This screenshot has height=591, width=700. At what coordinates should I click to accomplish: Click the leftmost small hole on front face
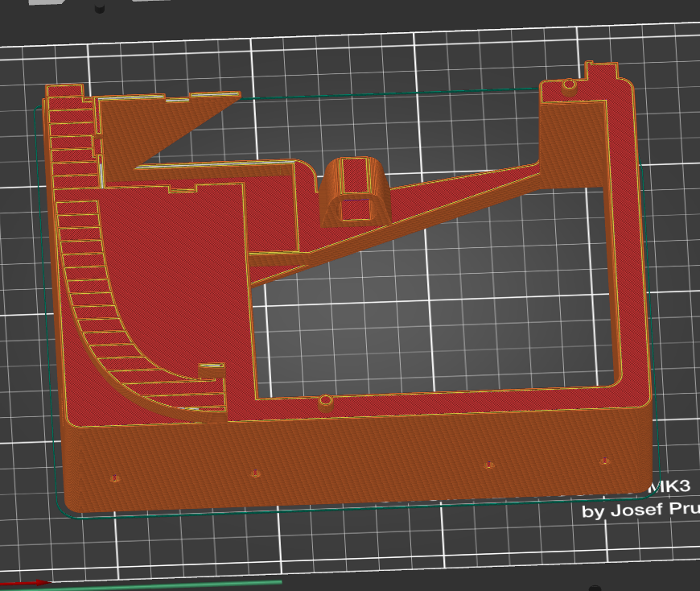115,478
